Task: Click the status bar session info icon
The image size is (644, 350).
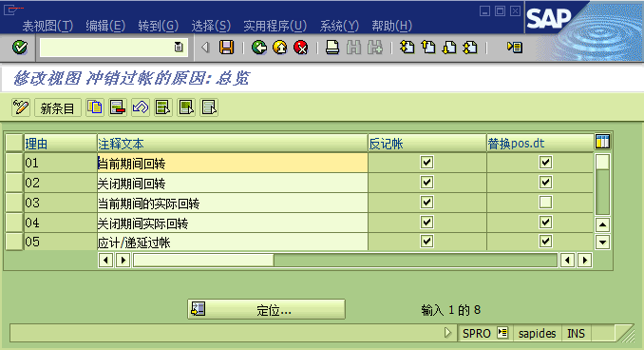Action: (x=502, y=333)
